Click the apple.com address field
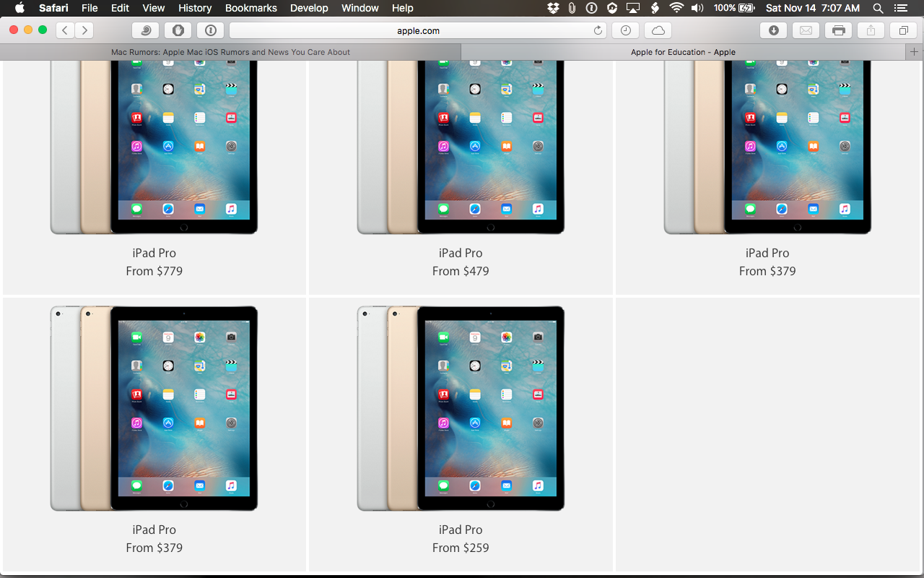The height and width of the screenshot is (578, 924). tap(418, 30)
